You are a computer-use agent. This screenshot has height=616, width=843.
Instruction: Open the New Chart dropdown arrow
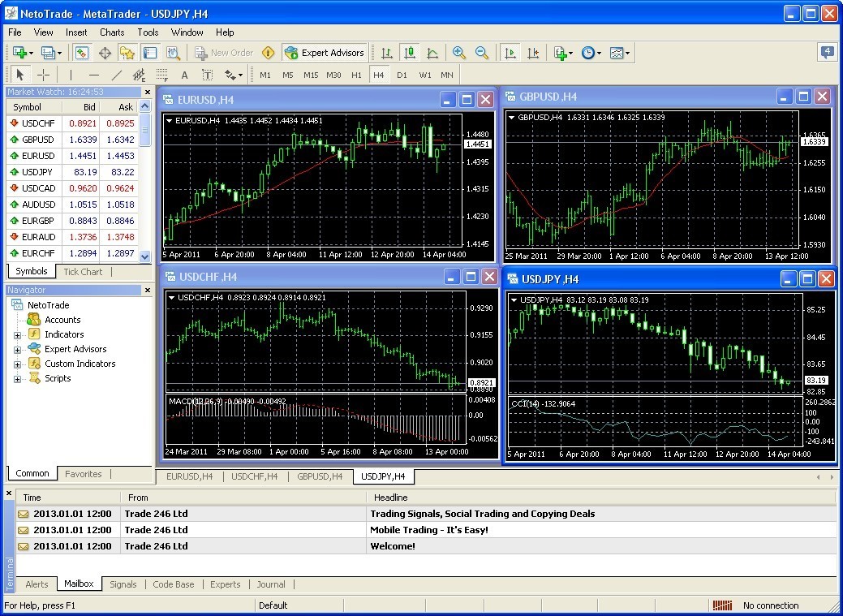(x=31, y=54)
